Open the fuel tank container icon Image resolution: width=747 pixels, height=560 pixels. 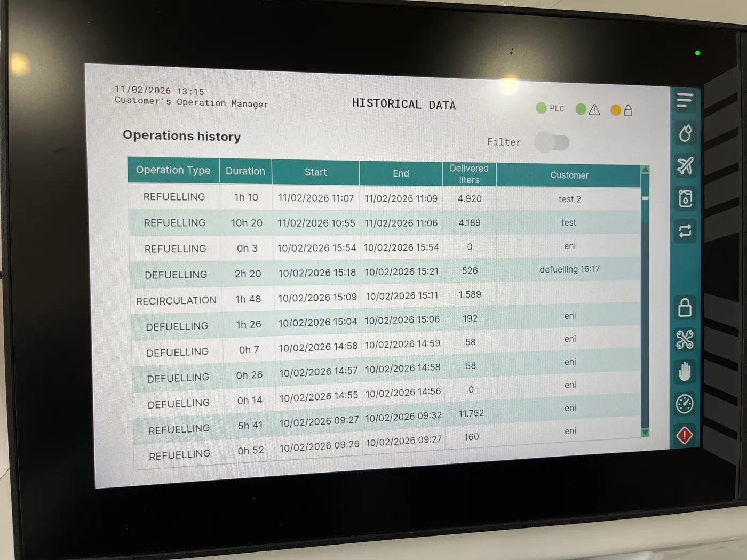tap(686, 198)
